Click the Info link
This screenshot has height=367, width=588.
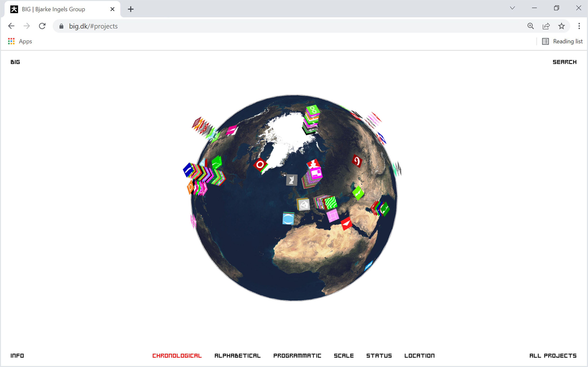click(x=17, y=356)
